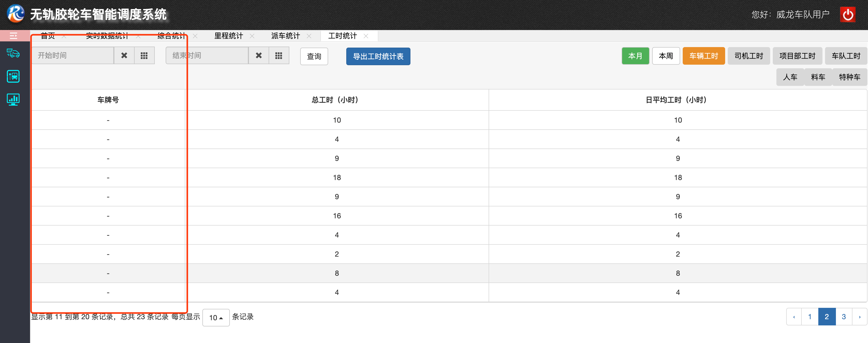The width and height of the screenshot is (868, 343).
Task: Click the 查询 button
Action: (314, 56)
